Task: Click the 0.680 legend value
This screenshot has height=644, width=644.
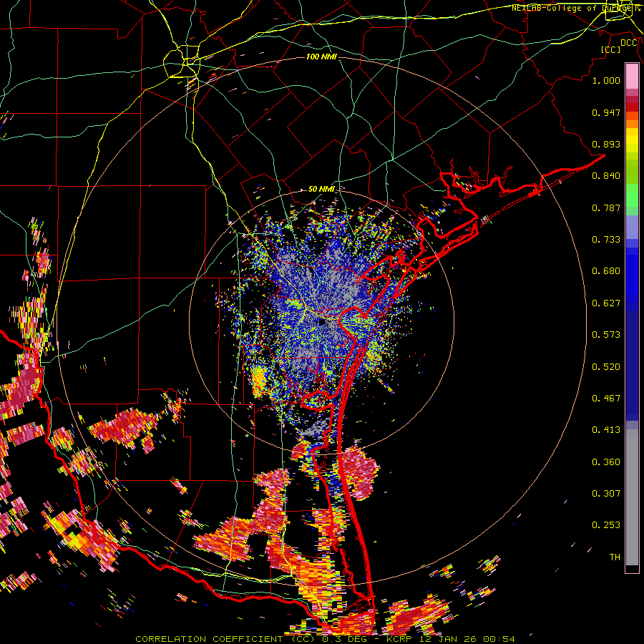Action: [606, 271]
